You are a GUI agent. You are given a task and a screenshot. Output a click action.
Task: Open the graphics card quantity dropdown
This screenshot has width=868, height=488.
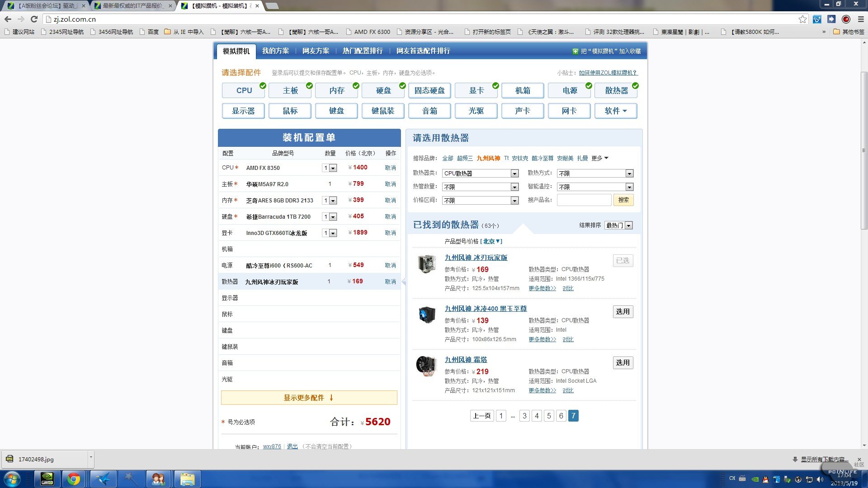(x=330, y=233)
